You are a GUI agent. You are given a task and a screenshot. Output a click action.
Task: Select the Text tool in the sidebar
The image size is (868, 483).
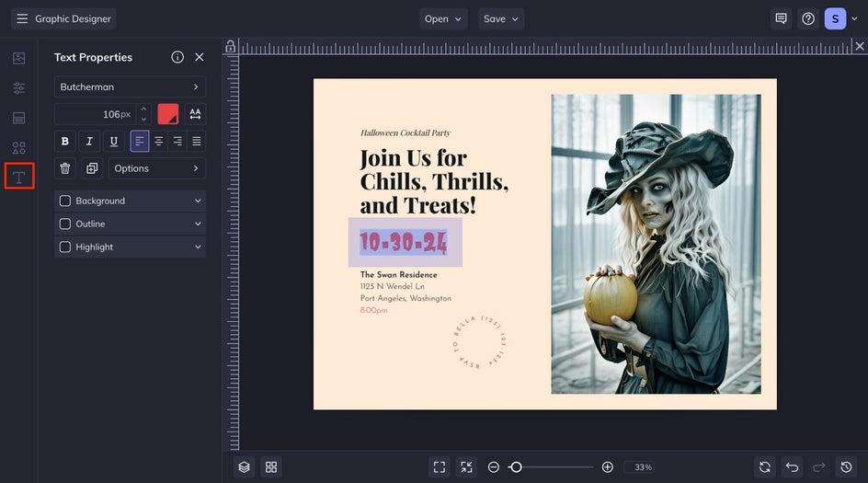click(19, 177)
